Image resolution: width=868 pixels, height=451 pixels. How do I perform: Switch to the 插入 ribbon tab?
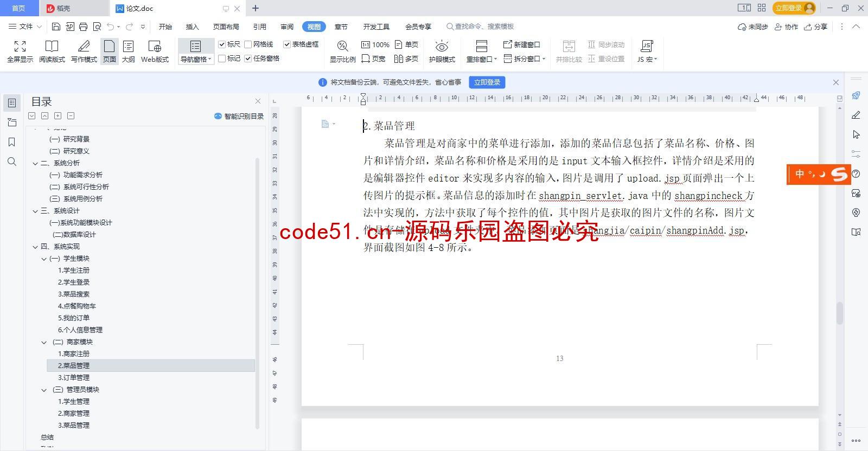coord(193,27)
